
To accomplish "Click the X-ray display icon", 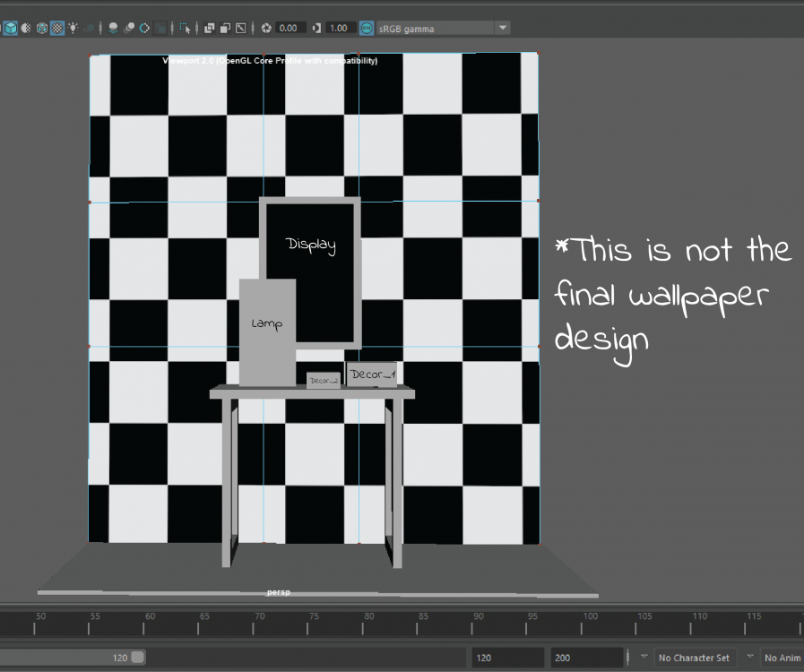I will click(209, 28).
